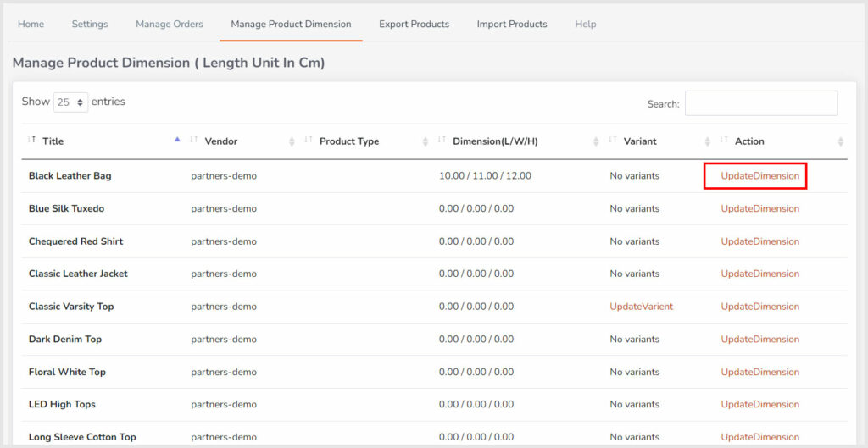868x448 pixels.
Task: Open the Show entries count dropdown
Action: pyautogui.click(x=70, y=102)
